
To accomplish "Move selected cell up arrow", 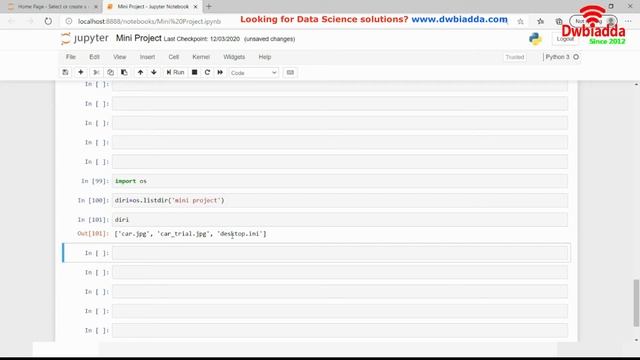I will click(140, 72).
